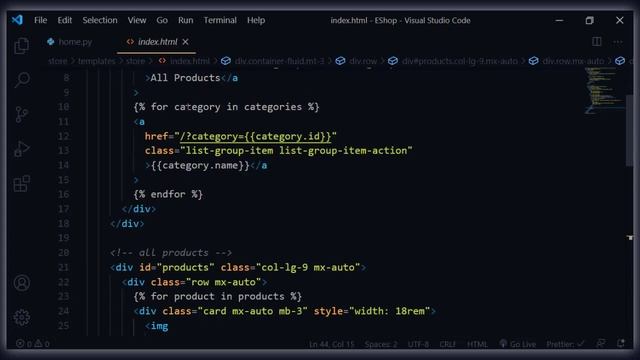Open the Run and Debug view
This screenshot has height=360, width=640.
pos(22,149)
